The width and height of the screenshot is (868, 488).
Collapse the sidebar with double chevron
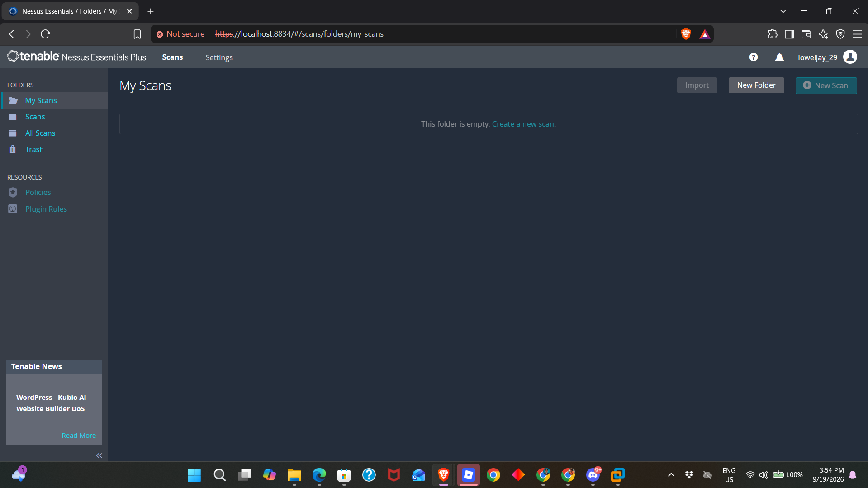click(99, 455)
